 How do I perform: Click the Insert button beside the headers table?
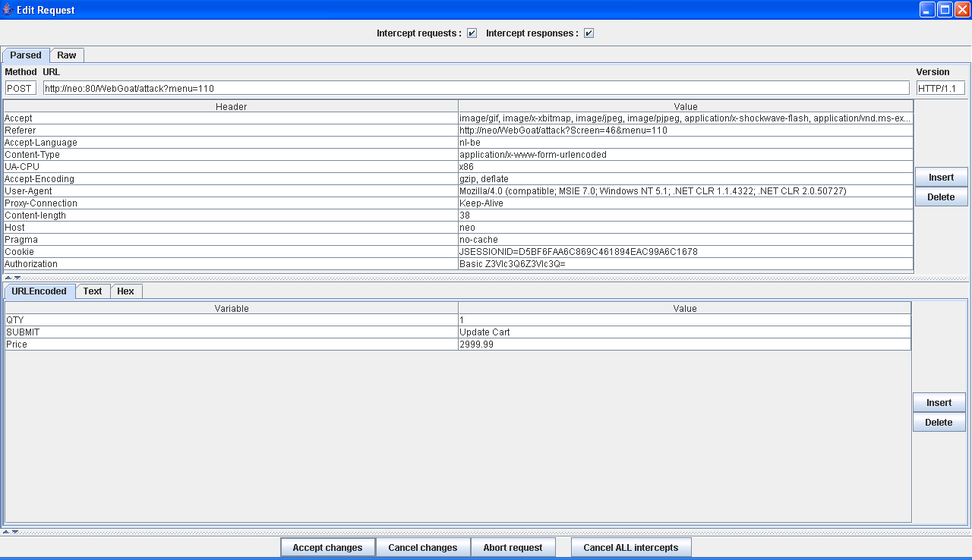tap(941, 178)
